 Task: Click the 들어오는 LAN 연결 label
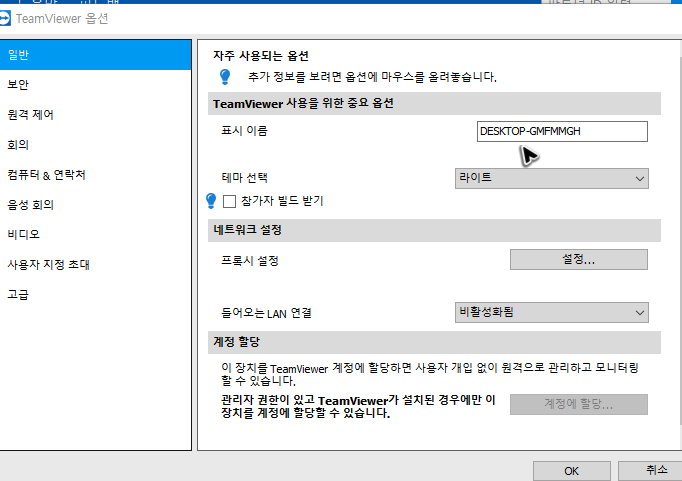coord(266,313)
